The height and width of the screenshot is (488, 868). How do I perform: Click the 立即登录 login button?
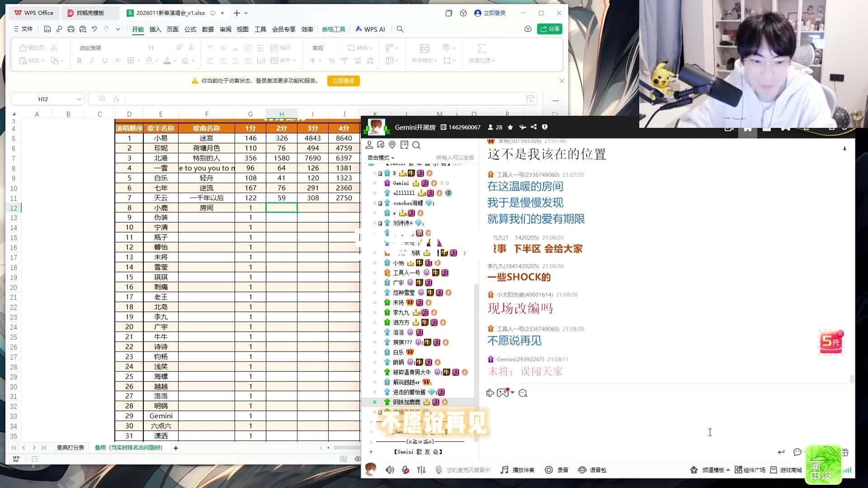click(x=343, y=81)
